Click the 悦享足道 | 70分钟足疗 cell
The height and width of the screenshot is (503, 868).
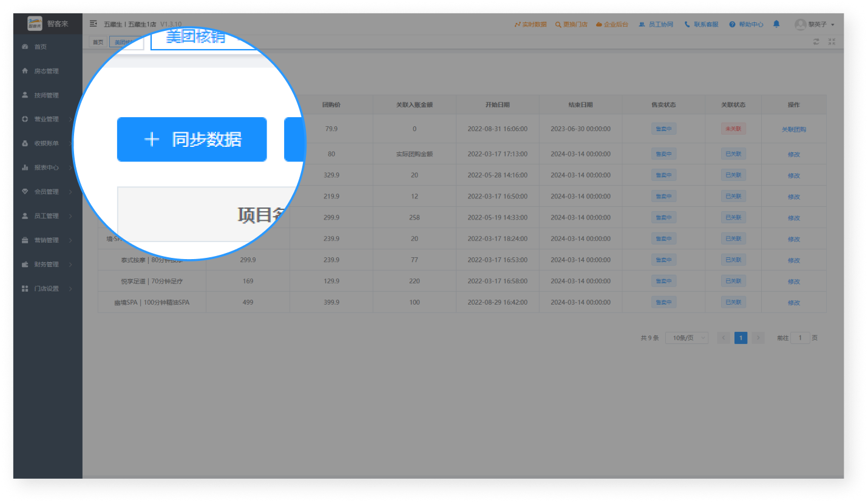tap(152, 281)
